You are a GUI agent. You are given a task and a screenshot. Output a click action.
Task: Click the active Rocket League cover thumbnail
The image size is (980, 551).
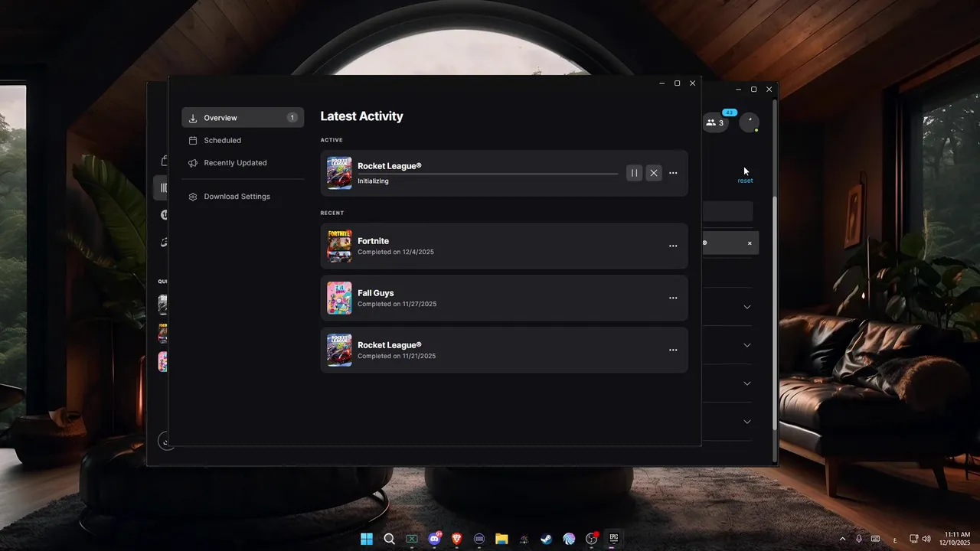(x=339, y=173)
